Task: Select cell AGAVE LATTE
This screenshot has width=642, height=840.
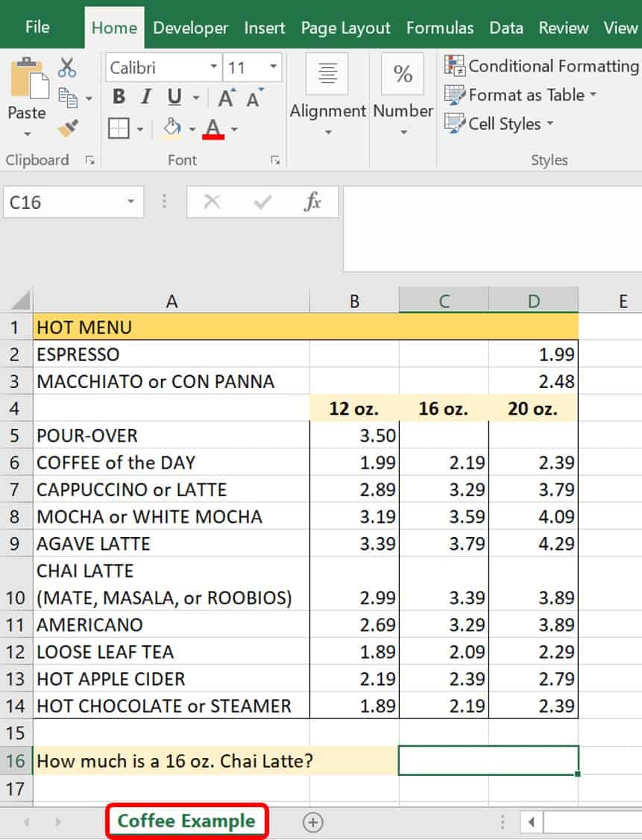Action: [x=171, y=543]
